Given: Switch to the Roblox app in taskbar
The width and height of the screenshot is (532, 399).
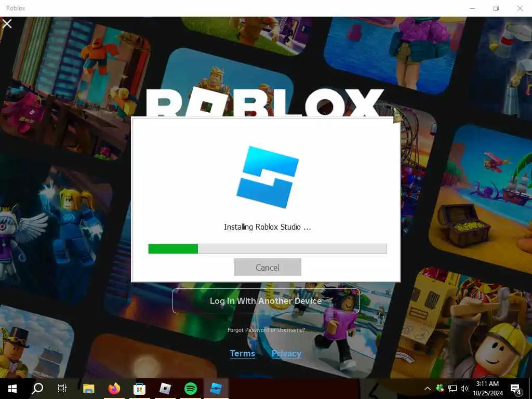Looking at the screenshot, I should pyautogui.click(x=165, y=389).
